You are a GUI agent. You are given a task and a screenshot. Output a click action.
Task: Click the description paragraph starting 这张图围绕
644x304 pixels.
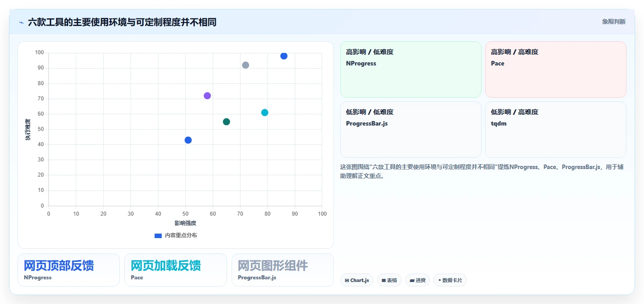pos(482,171)
